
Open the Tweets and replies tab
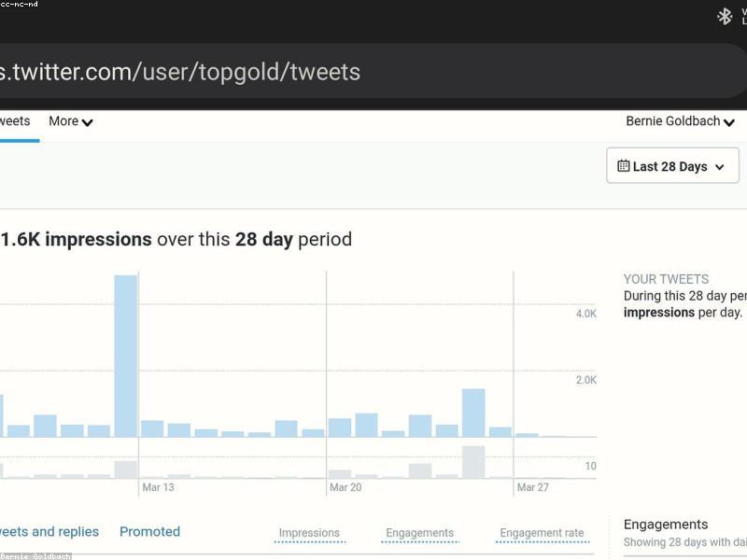point(49,532)
